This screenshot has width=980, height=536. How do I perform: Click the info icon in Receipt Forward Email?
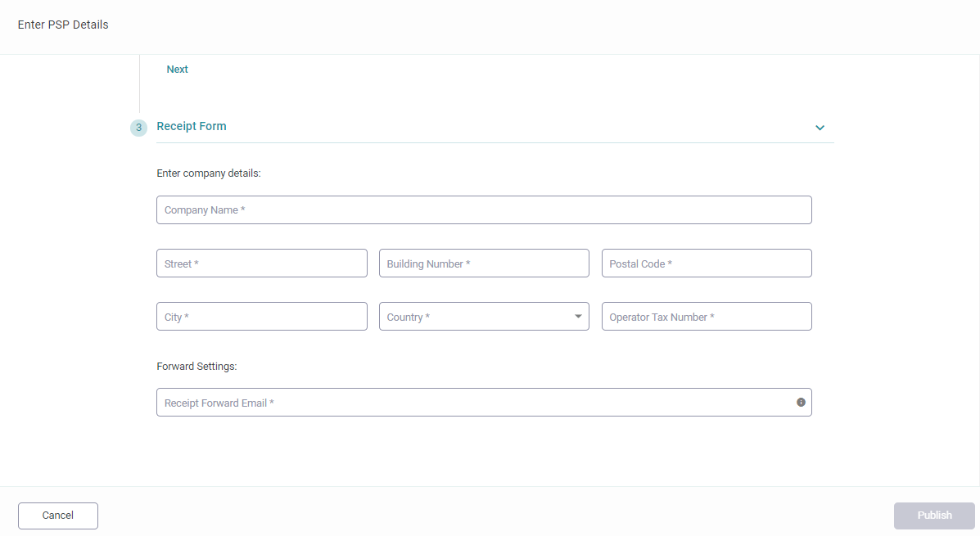coord(801,402)
